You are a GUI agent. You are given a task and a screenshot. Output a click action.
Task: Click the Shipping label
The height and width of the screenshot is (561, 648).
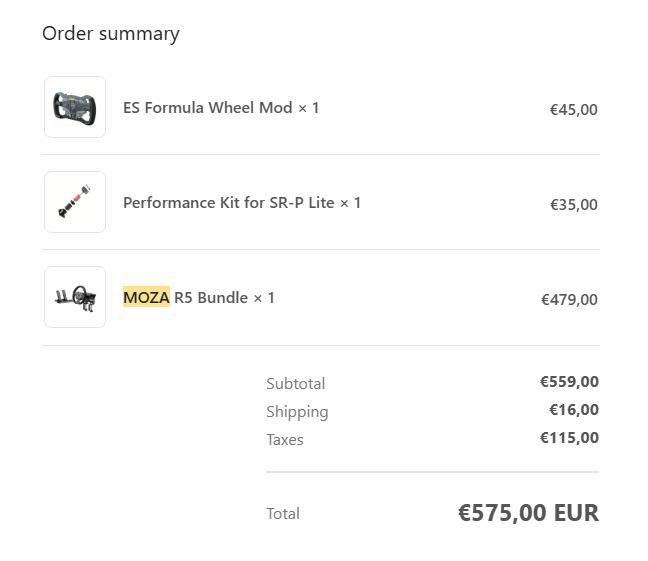(297, 411)
